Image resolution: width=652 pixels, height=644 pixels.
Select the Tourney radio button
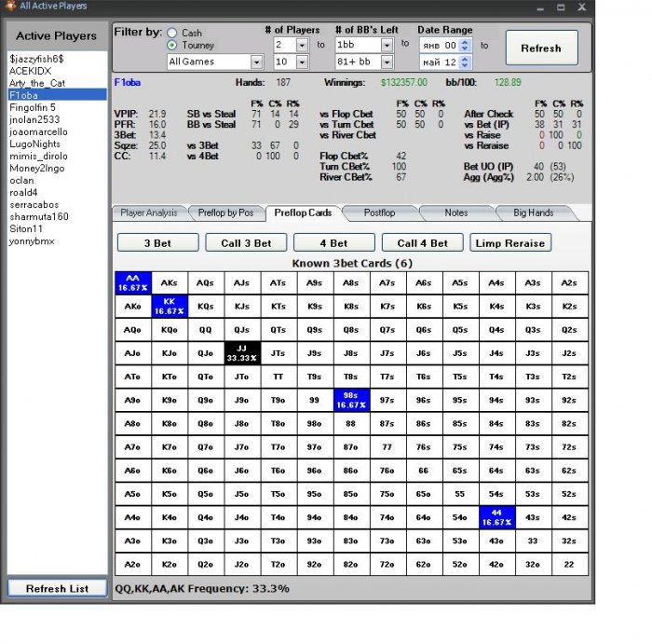tap(171, 45)
